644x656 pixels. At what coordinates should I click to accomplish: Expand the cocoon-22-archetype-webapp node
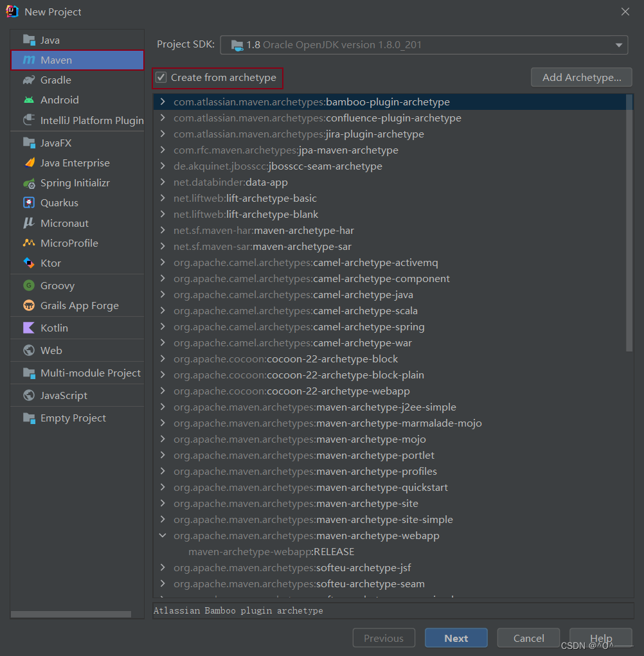point(163,391)
